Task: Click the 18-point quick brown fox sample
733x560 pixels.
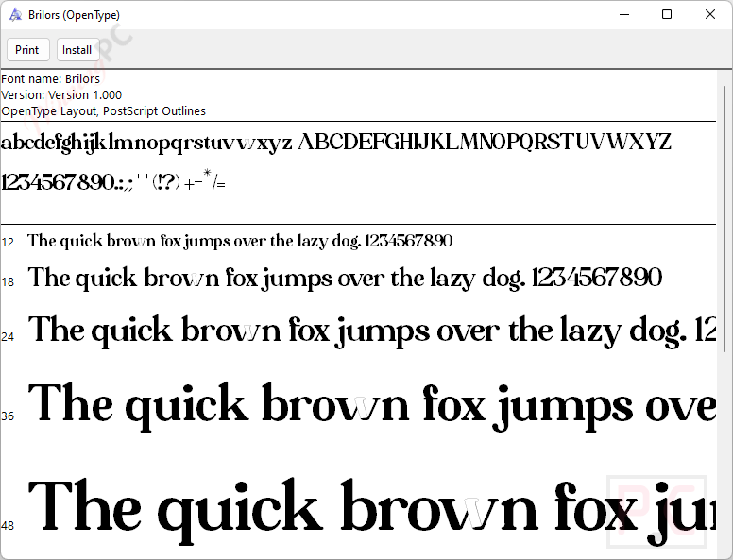Action: point(345,279)
